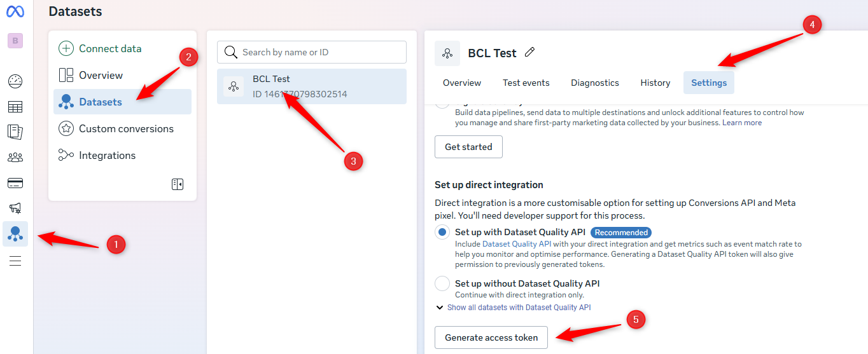Image resolution: width=868 pixels, height=354 pixels.
Task: Select Set up with Dataset Quality API
Action: point(442,233)
